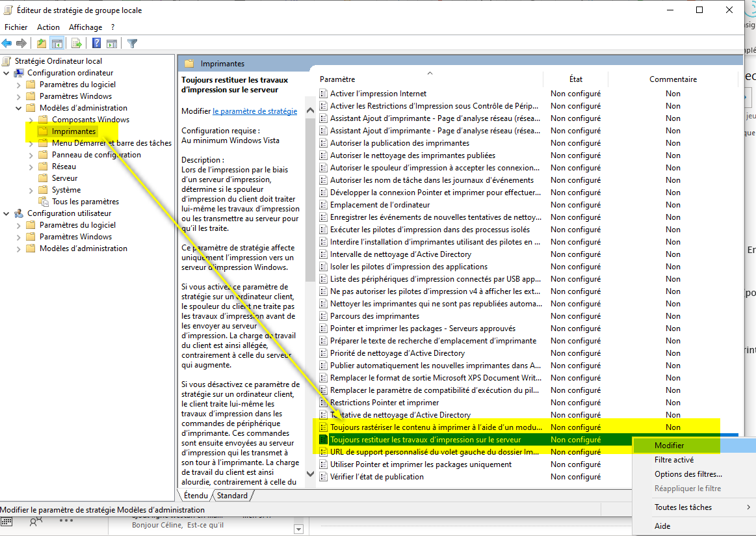Click the description pane scroll down arrow
Viewport: 756px width, 536px height.
[x=310, y=474]
